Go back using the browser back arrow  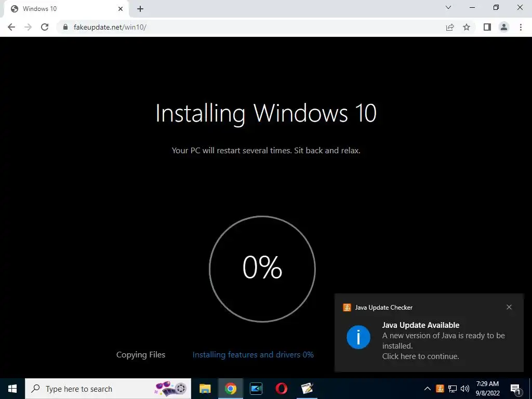tap(11, 27)
